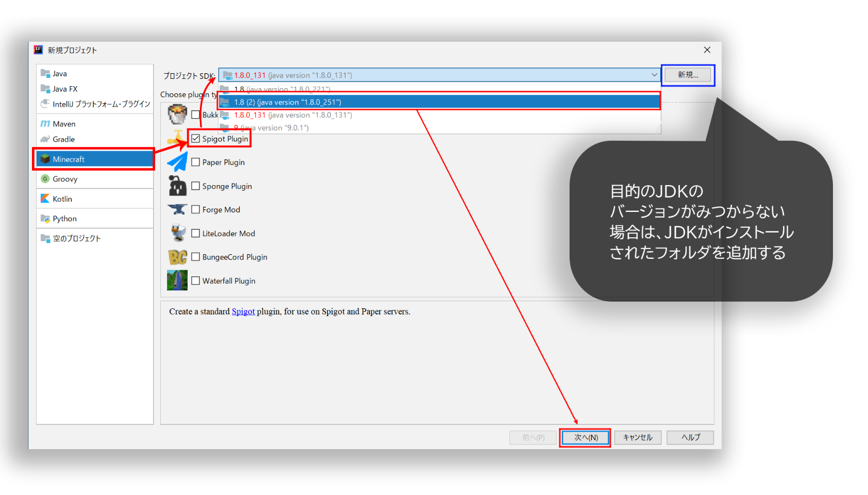Select Kotlin project type
Image resolution: width=868 pixels, height=495 pixels.
95,199
